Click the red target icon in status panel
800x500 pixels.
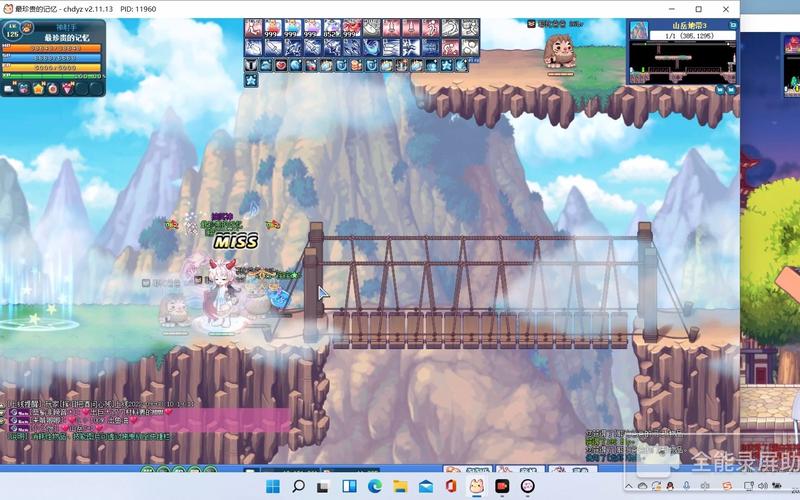(53, 89)
